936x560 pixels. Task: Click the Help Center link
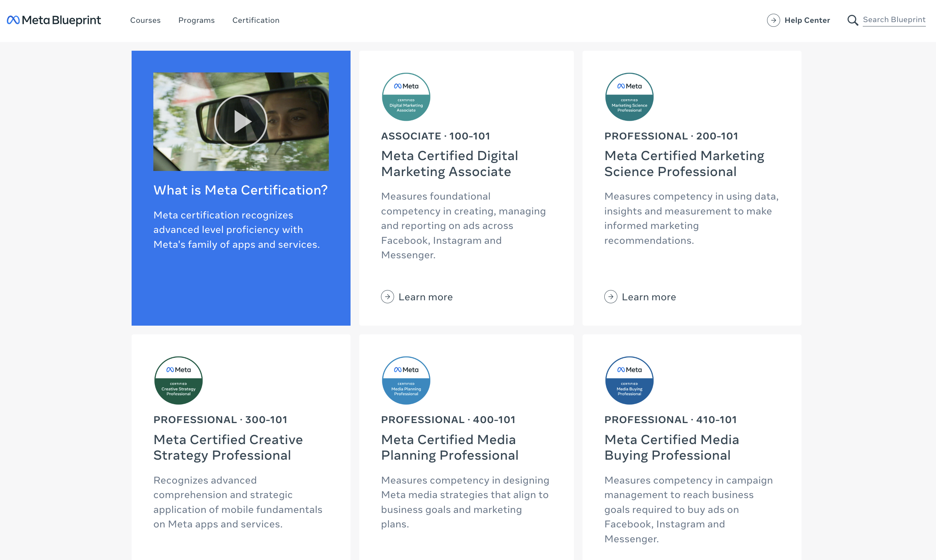[x=807, y=20]
